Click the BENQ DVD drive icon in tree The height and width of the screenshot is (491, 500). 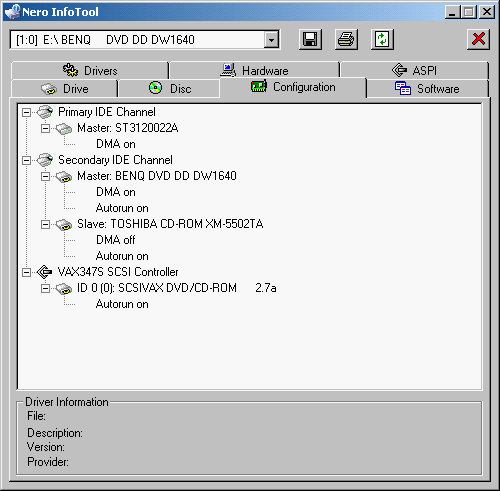click(64, 177)
